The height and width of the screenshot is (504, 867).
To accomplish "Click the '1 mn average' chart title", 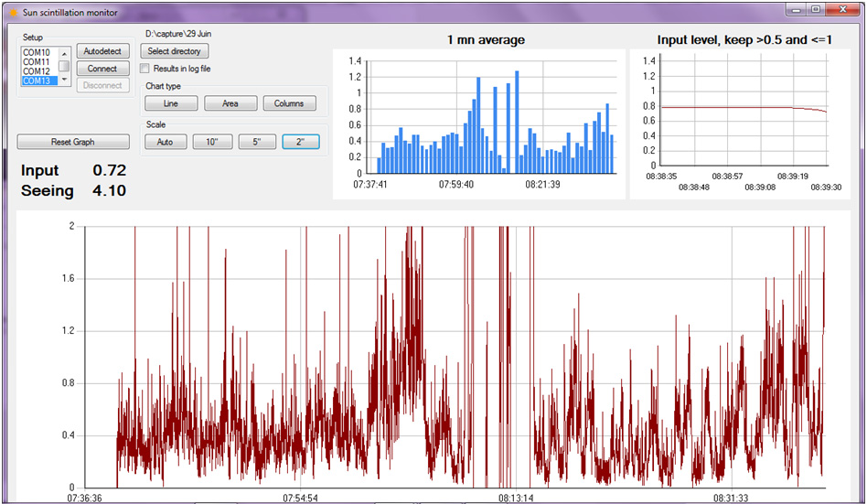I will click(x=486, y=40).
